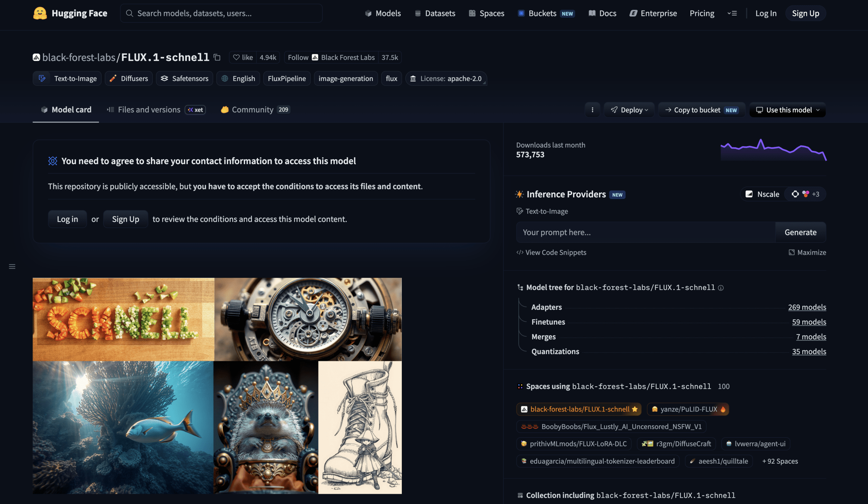Screen dimensions: 868x504
Task: Click the 4.94k likes count
Action: pos(268,57)
